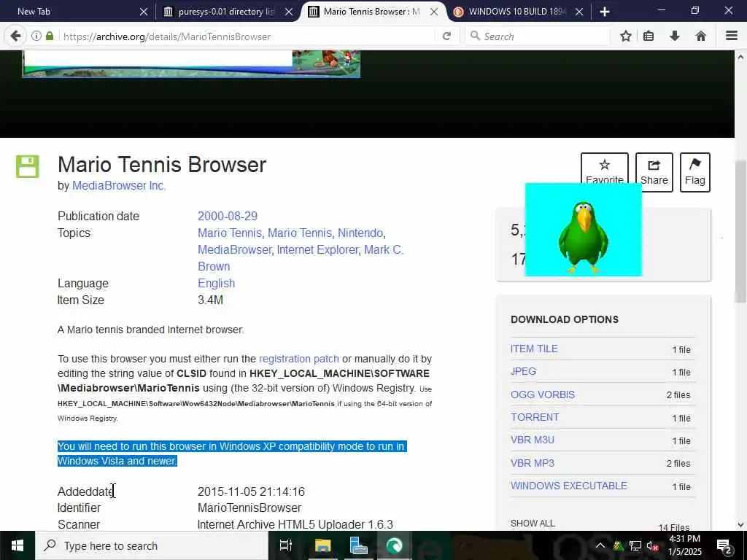Click the green parrot animation overlay
The height and width of the screenshot is (560, 747).
coord(583,230)
